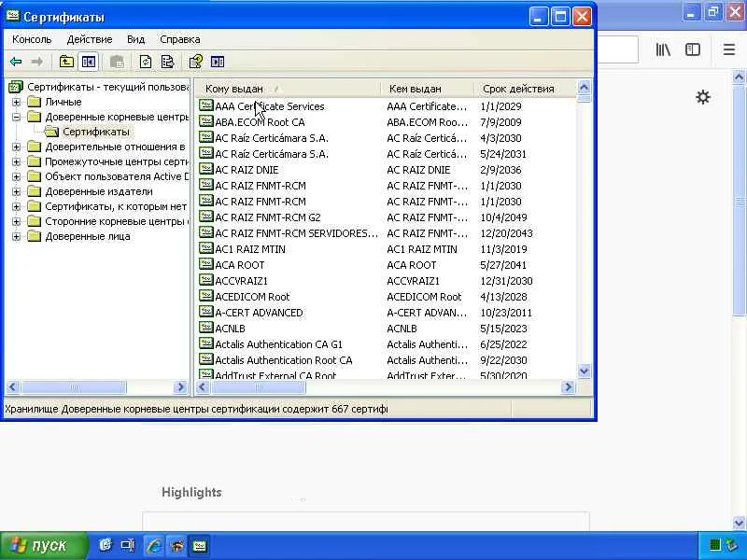Click the status bar store certificate count text

coord(196,409)
